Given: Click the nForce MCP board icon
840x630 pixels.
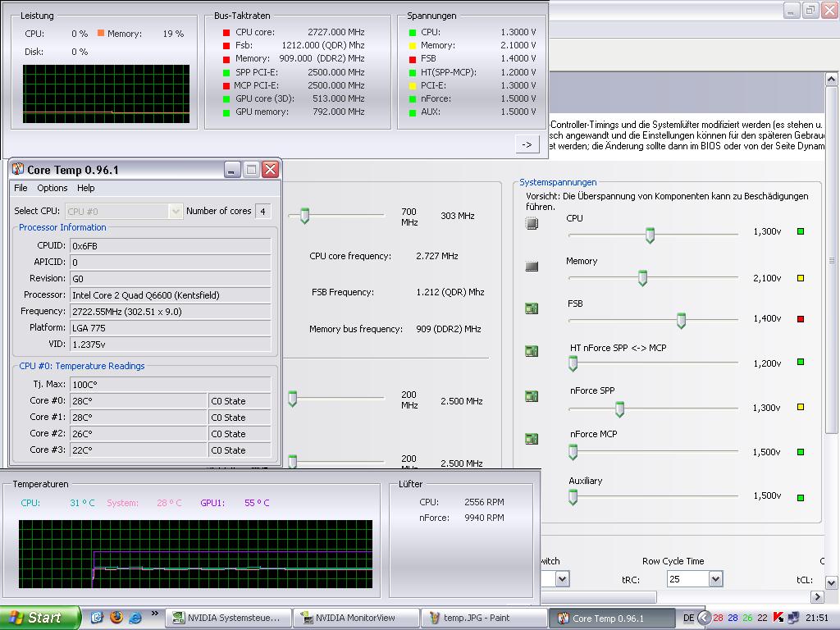Looking at the screenshot, I should point(532,440).
